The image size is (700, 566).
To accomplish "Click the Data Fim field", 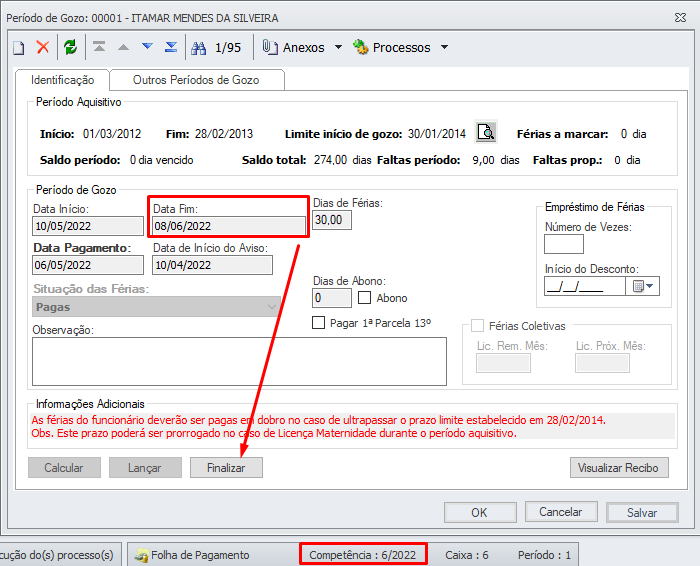I will pyautogui.click(x=229, y=226).
